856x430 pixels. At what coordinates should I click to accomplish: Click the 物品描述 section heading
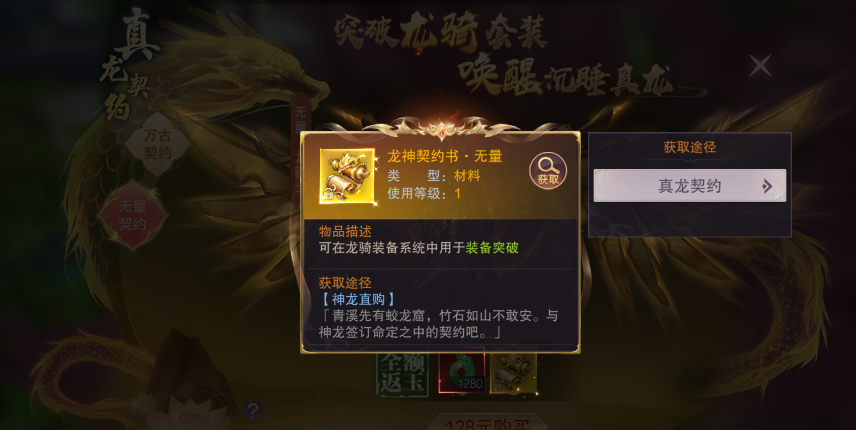coord(345,231)
